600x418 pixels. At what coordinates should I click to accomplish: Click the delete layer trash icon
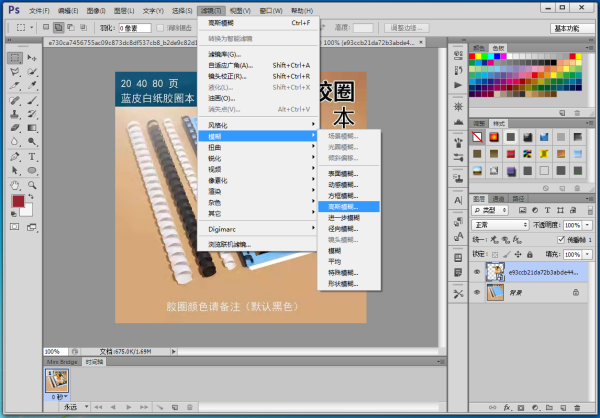[x=584, y=408]
